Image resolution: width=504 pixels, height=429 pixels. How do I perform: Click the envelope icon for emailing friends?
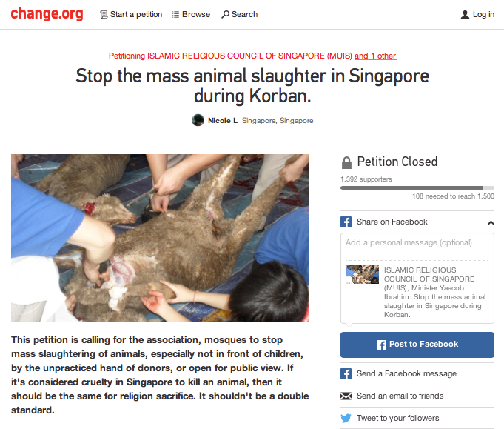coord(346,396)
